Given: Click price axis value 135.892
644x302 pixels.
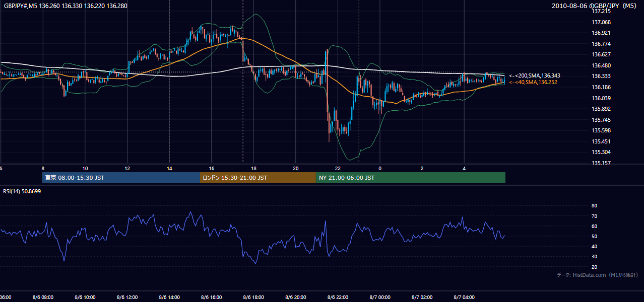Looking at the screenshot, I should click(601, 109).
